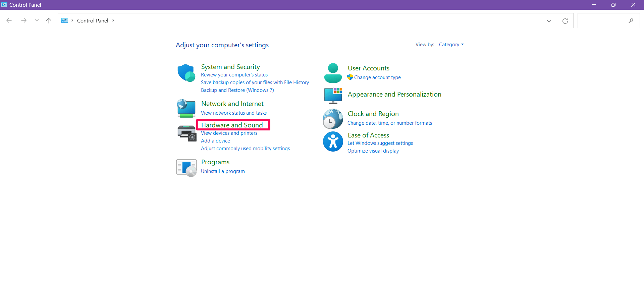Open System and Security category
Viewport: 644px width, 284px height.
click(230, 67)
